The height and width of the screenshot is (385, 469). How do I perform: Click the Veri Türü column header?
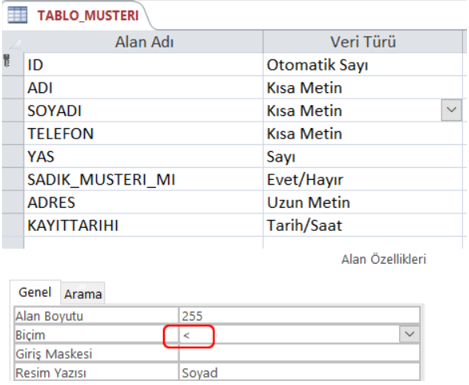tap(363, 42)
